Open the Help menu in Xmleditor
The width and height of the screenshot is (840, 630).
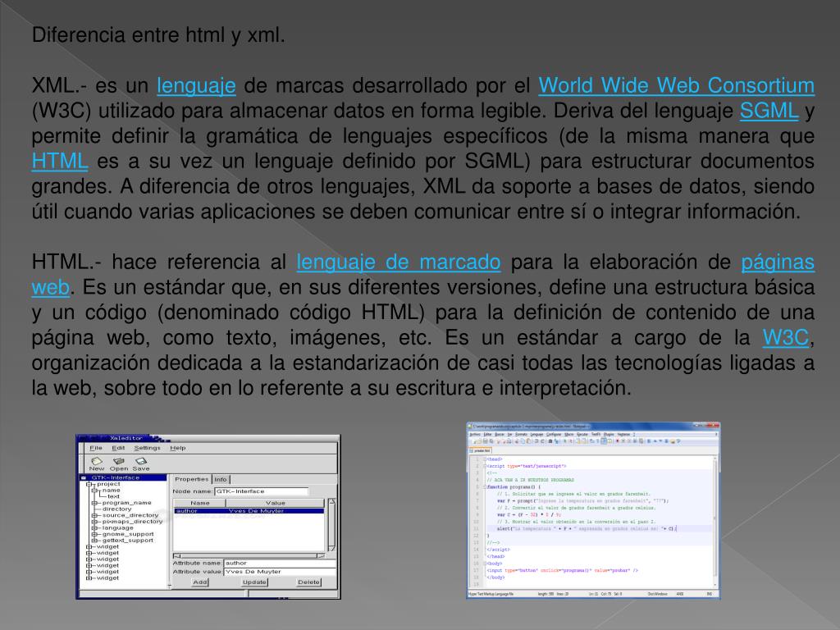[x=178, y=448]
